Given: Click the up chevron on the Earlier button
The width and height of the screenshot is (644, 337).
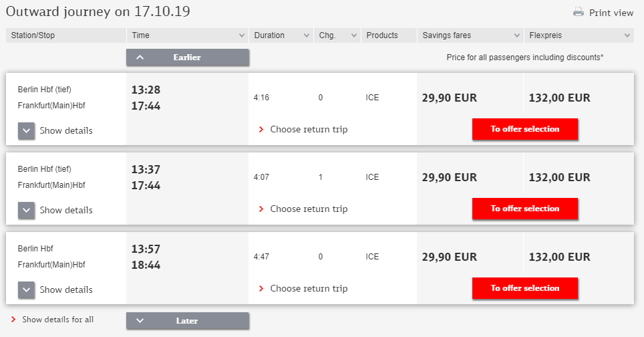Looking at the screenshot, I should click(x=140, y=58).
